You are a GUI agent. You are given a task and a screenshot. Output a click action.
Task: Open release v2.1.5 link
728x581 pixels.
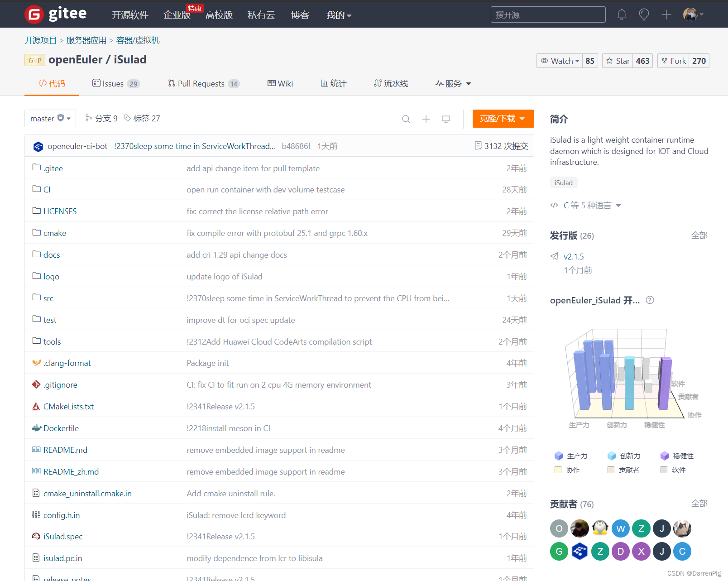[x=574, y=256]
